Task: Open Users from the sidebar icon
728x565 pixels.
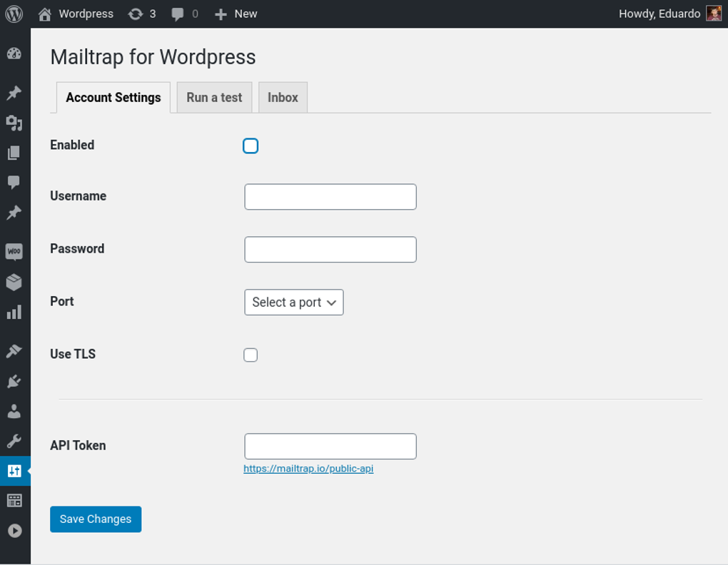Action: (14, 412)
